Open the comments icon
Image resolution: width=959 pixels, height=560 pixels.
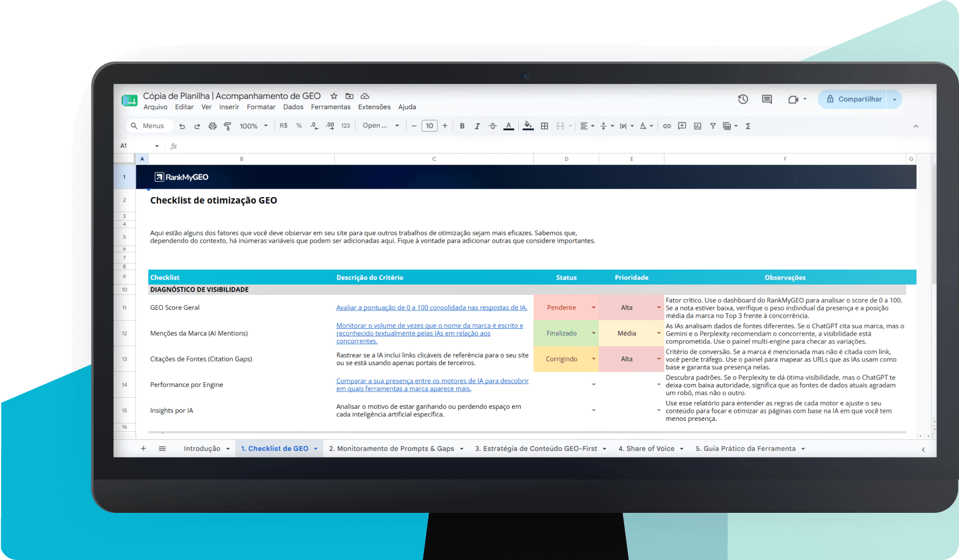pos(767,99)
